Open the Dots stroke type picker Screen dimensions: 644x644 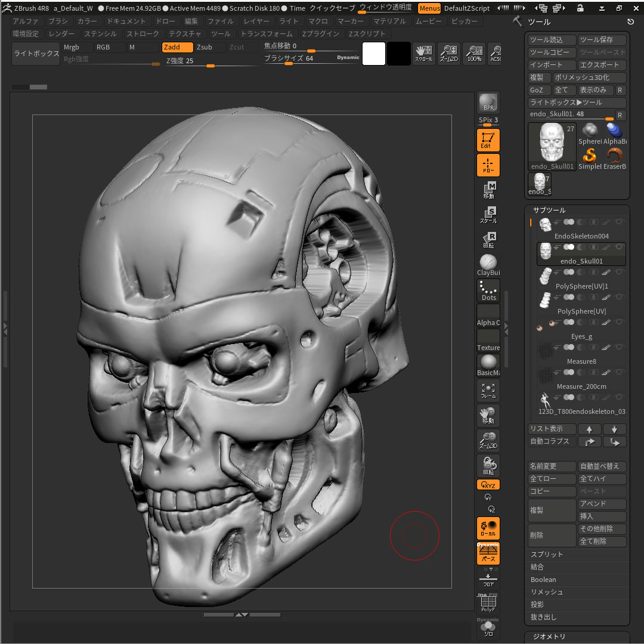(488, 290)
